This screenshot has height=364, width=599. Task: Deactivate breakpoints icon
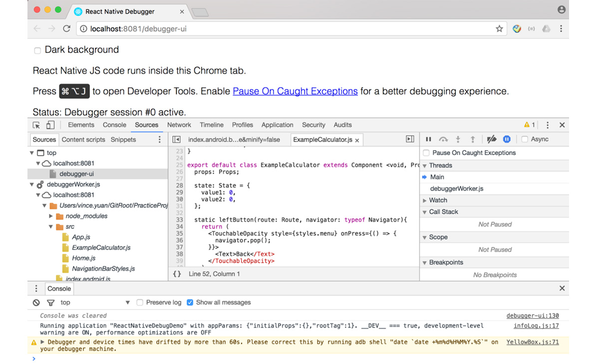pyautogui.click(x=491, y=139)
